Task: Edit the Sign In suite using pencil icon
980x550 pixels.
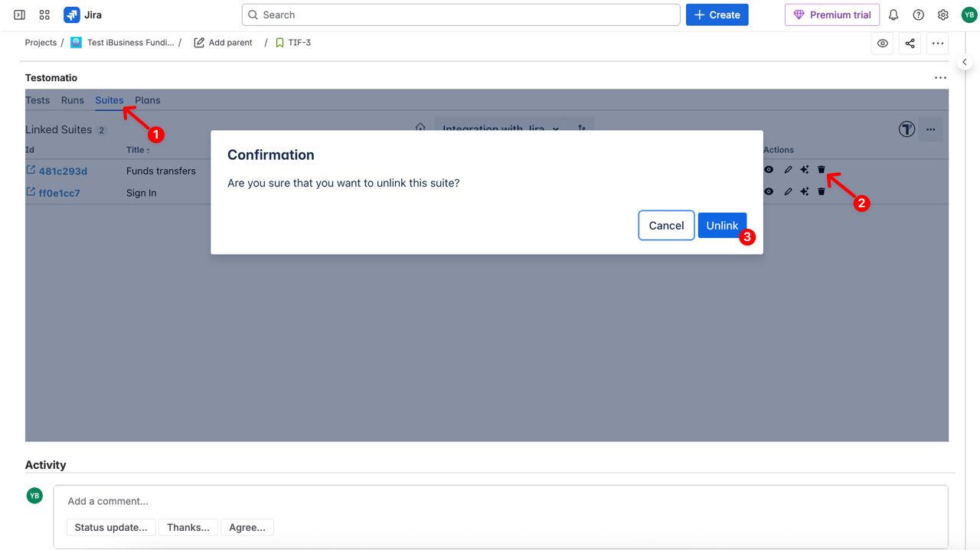Action: point(788,192)
